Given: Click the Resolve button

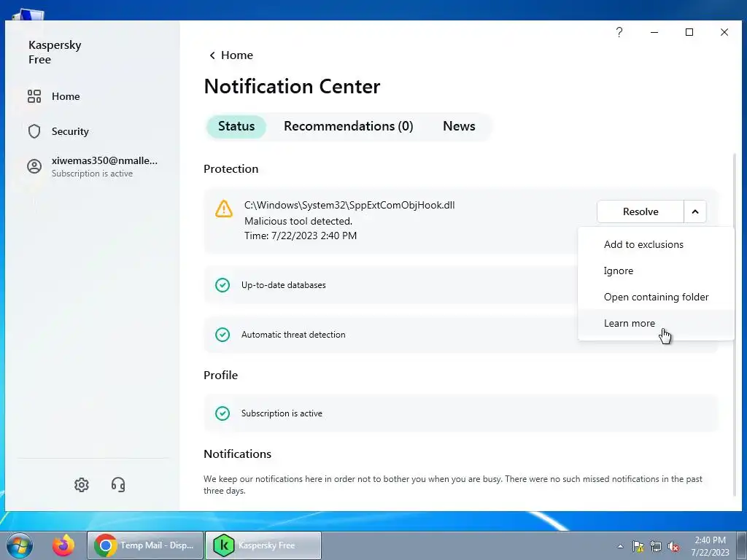Looking at the screenshot, I should click(x=640, y=211).
